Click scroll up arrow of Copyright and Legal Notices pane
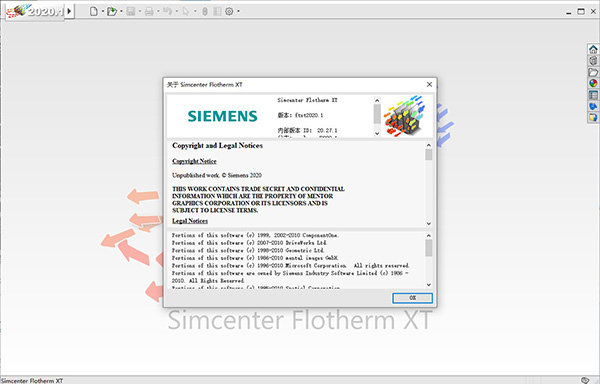Image resolution: width=600 pixels, height=384 pixels. click(429, 145)
